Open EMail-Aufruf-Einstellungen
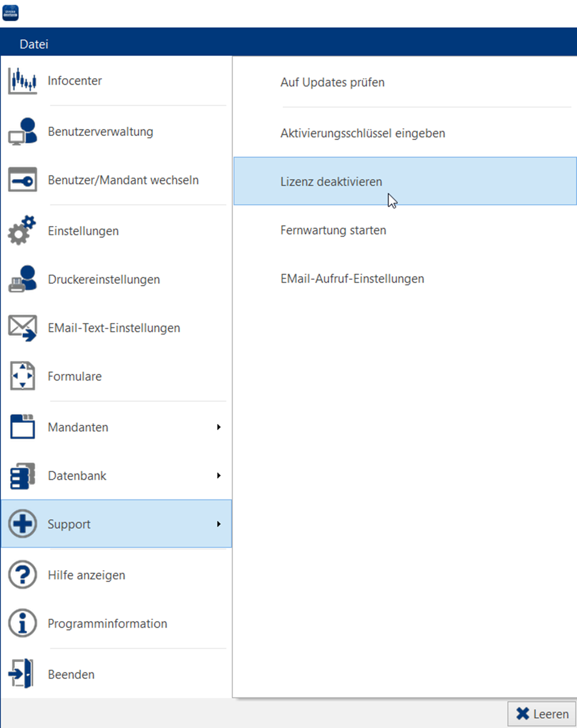The width and height of the screenshot is (577, 728). pos(352,279)
